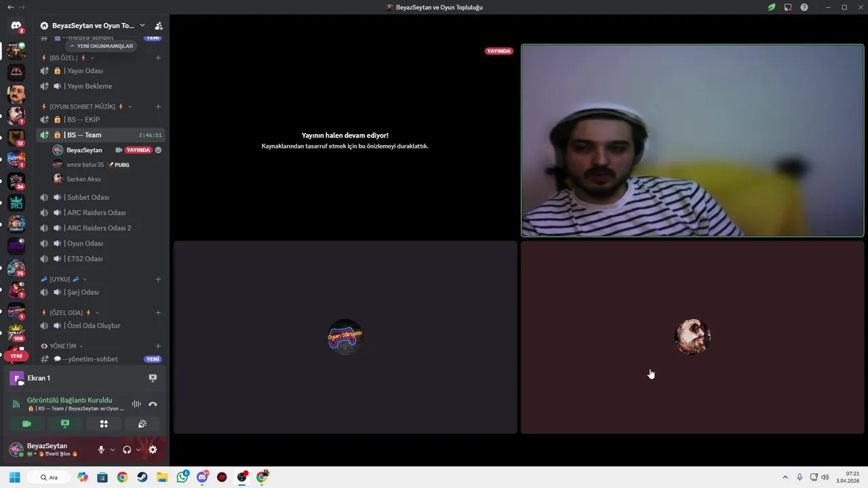Toggle the camera on/off button
The image size is (868, 488).
[x=27, y=424]
